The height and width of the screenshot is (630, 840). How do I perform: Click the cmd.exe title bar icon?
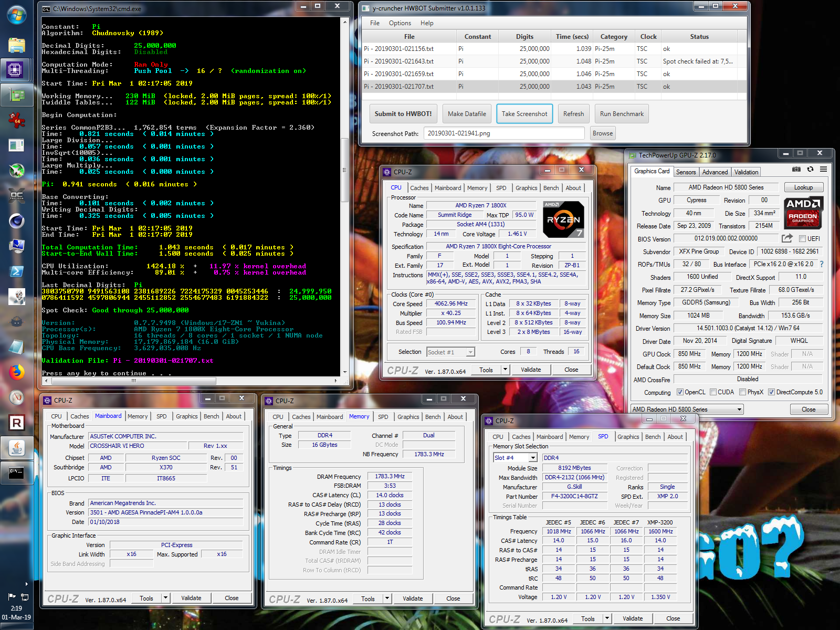(46, 9)
